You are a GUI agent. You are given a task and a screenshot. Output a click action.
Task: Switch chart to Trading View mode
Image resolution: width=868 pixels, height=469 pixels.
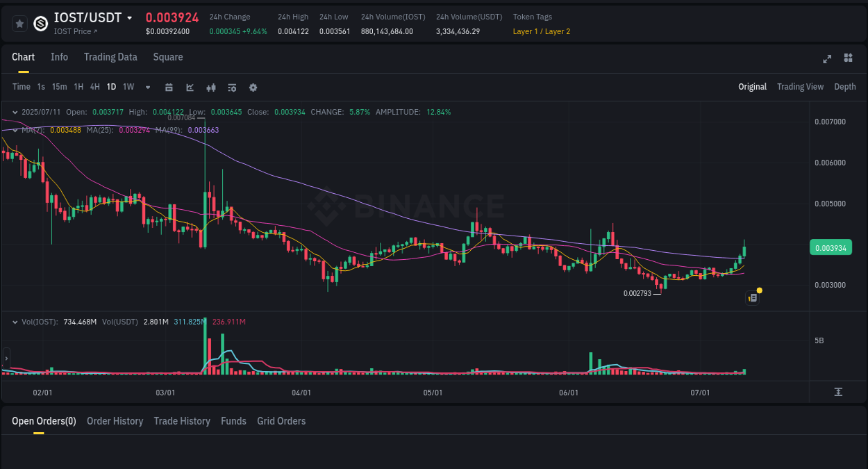pos(800,87)
